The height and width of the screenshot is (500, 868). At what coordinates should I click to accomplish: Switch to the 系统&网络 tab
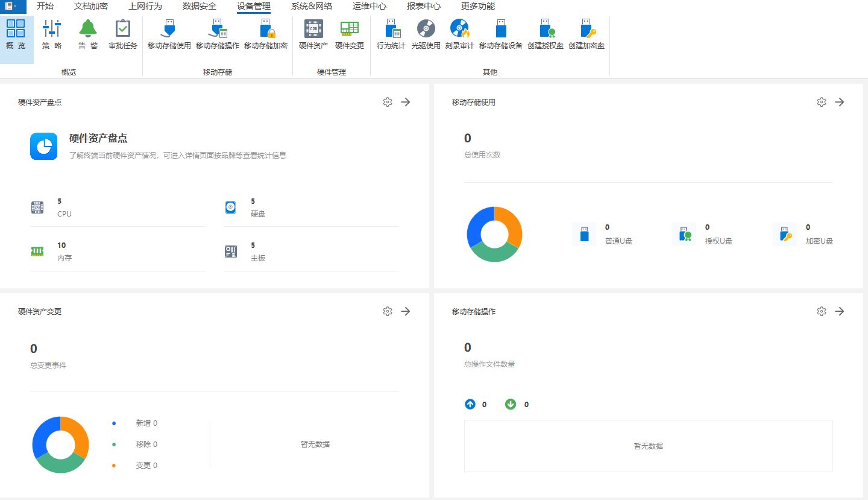pyautogui.click(x=312, y=6)
